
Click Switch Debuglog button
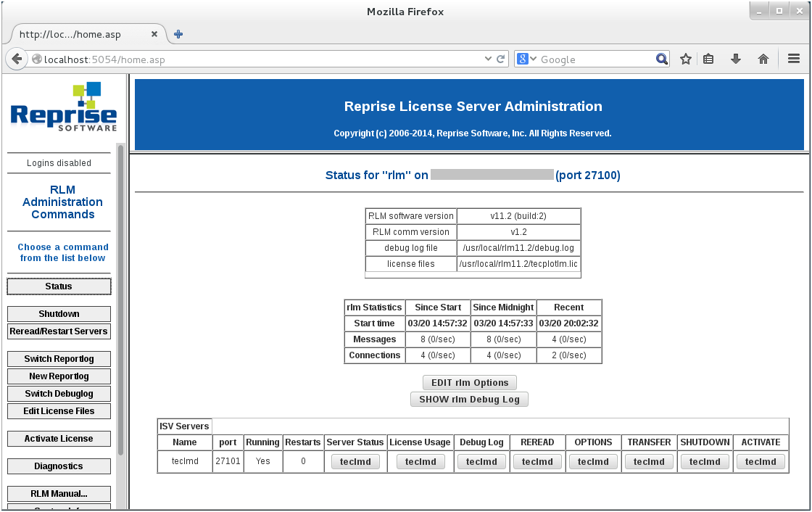59,394
